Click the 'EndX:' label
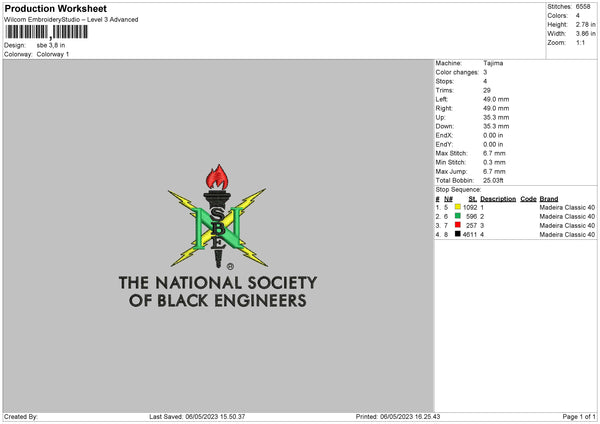 coord(444,135)
